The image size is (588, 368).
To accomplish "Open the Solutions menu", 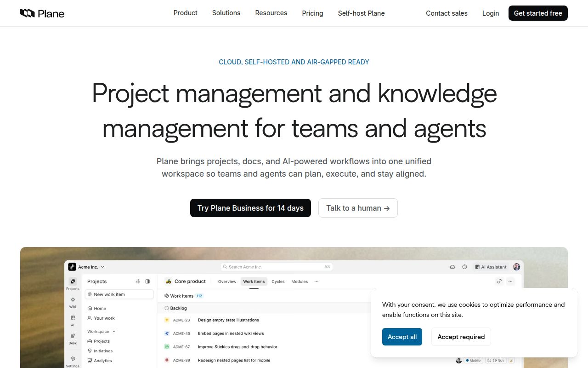I will (x=226, y=13).
